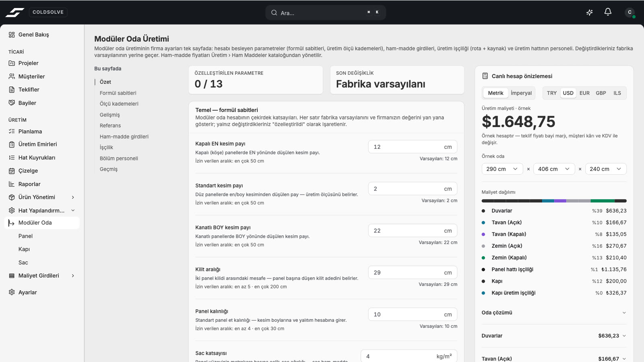Expand the Duvarlar $636,23 detail row
The image size is (644, 362).
point(554,335)
